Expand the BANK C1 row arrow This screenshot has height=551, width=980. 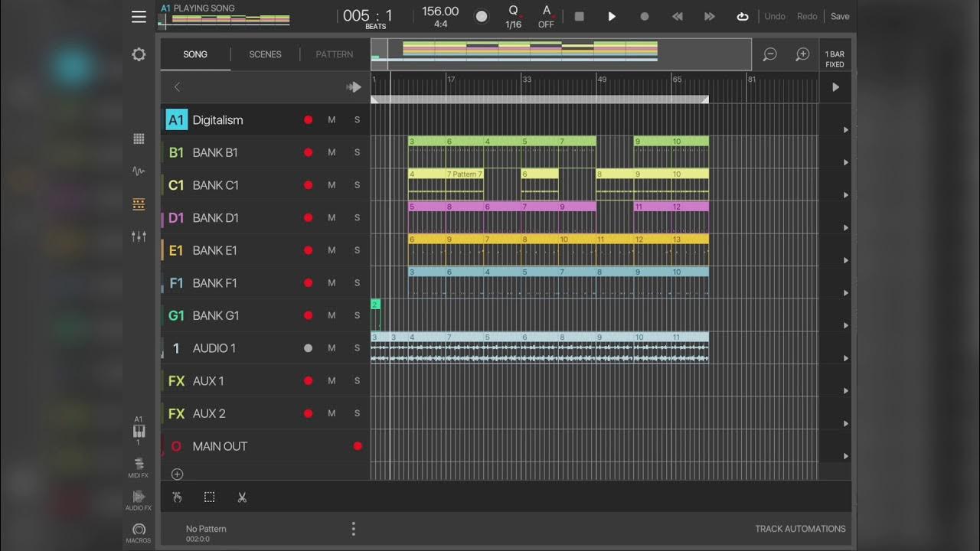pyautogui.click(x=846, y=195)
